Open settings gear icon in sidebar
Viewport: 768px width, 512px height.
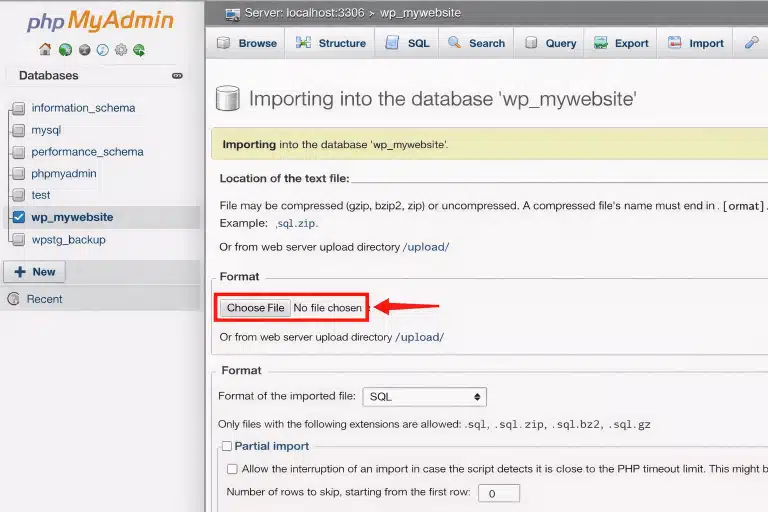[121, 50]
